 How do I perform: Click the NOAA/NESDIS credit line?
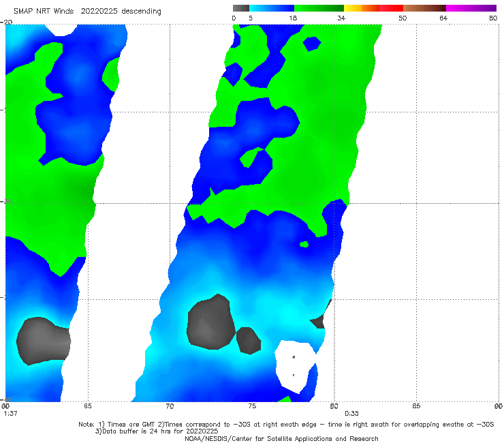click(281, 439)
